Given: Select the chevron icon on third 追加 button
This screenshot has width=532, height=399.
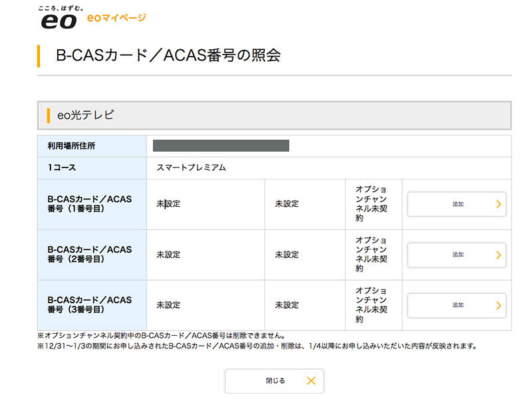Looking at the screenshot, I should (x=499, y=305).
